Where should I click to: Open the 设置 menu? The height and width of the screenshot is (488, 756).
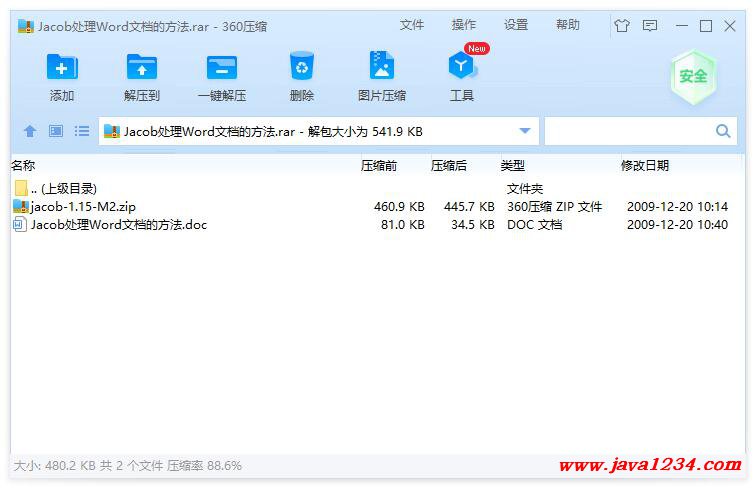(x=516, y=25)
